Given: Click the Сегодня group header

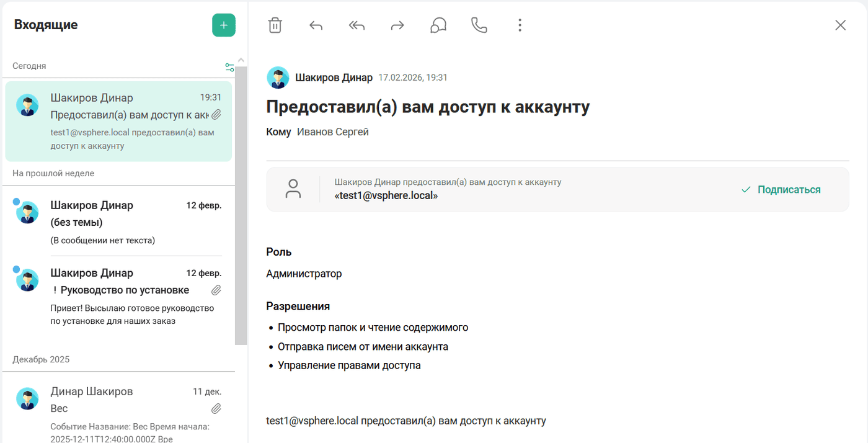Looking at the screenshot, I should click(29, 66).
